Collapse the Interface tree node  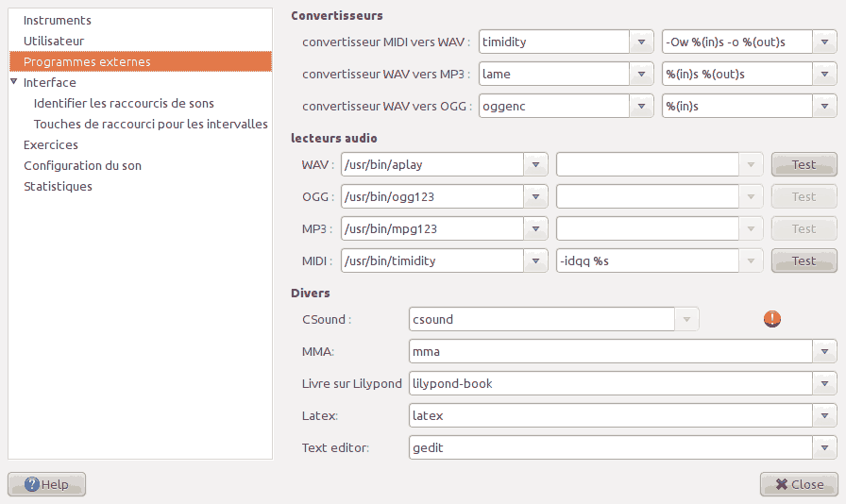point(14,82)
